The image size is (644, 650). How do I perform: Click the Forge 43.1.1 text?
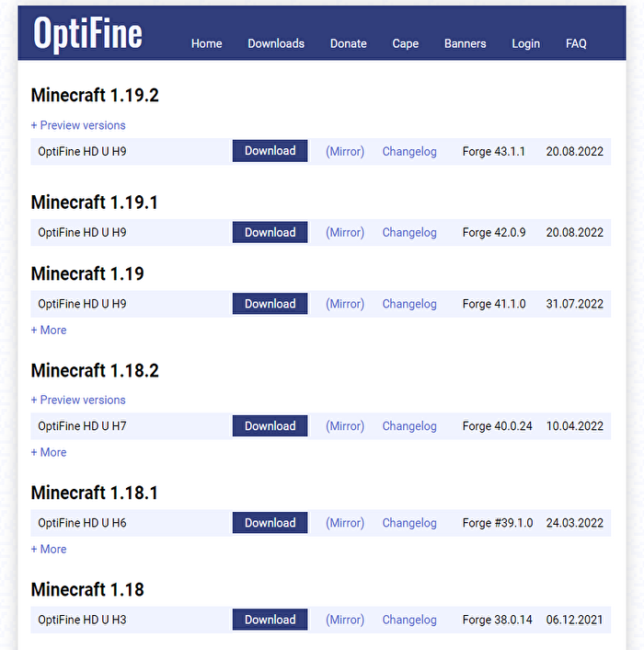coord(494,151)
